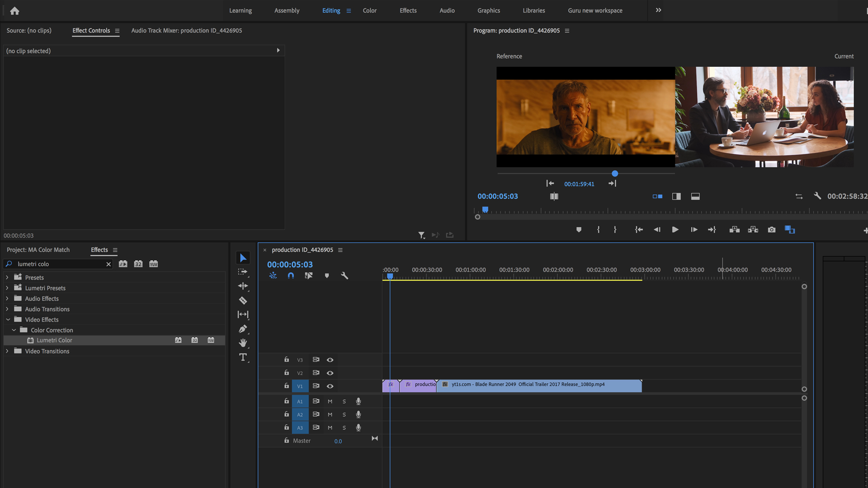Go to previous edit in Reference view
The image size is (868, 488).
point(550,183)
